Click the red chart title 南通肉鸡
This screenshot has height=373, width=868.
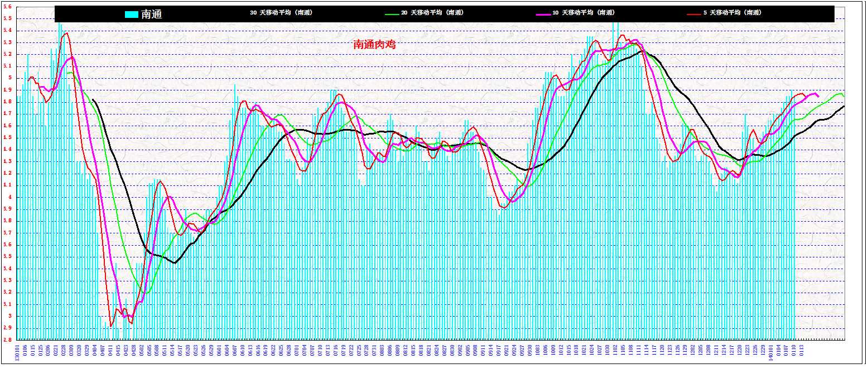coord(374,45)
